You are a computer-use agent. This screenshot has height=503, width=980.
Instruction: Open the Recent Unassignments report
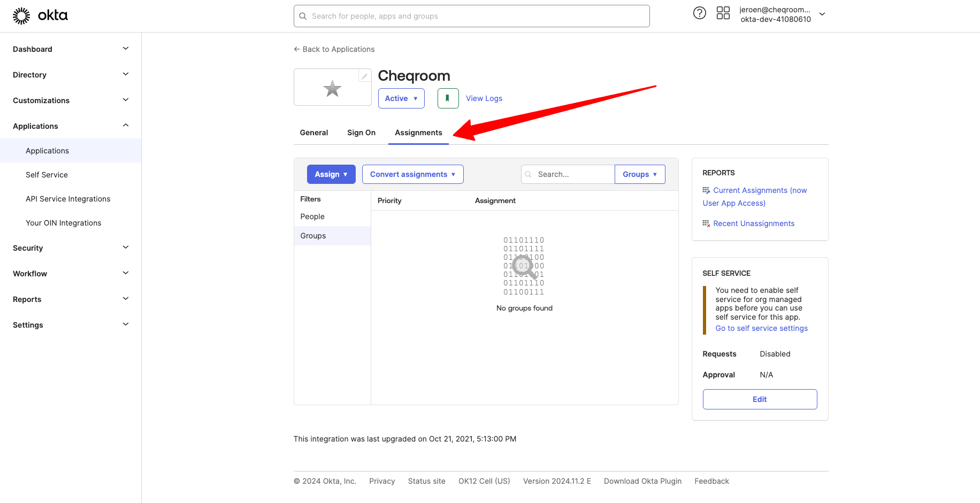753,223
